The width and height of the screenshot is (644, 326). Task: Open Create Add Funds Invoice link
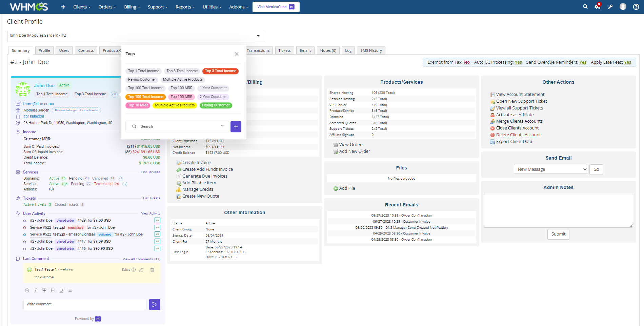pyautogui.click(x=207, y=169)
